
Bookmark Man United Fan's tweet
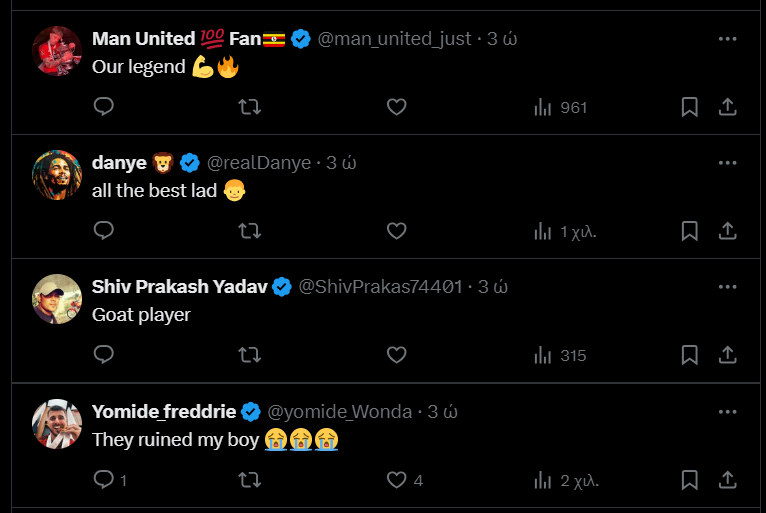coord(689,107)
